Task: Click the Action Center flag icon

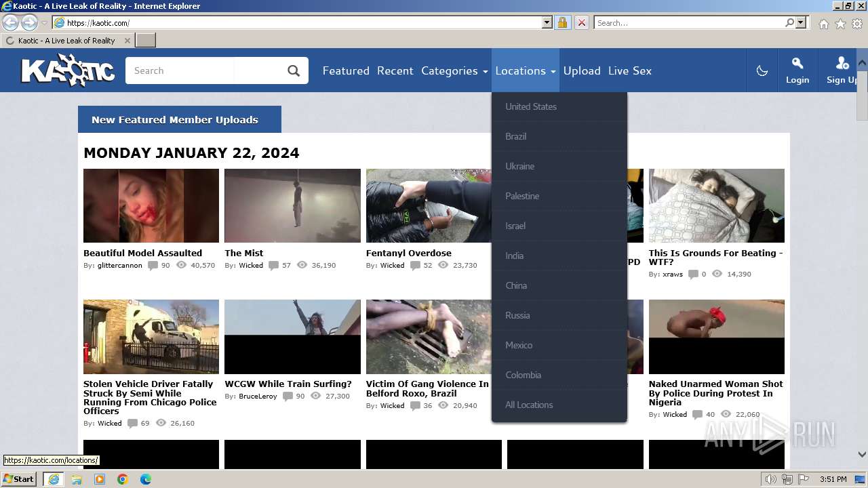Action: (x=804, y=479)
